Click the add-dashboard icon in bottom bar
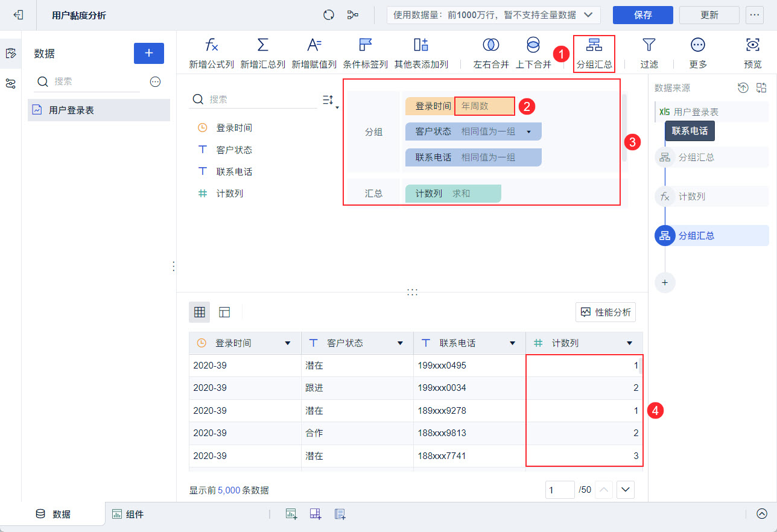This screenshot has height=532, width=777. click(x=316, y=514)
